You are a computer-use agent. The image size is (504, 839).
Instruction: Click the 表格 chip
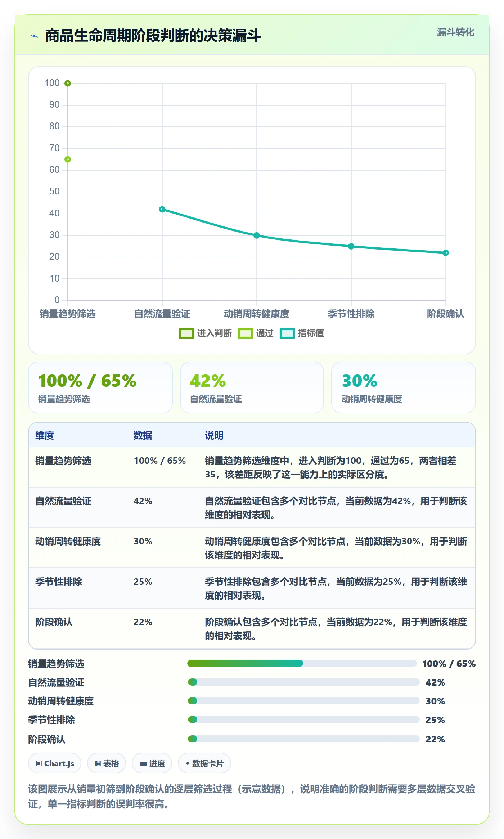[107, 763]
